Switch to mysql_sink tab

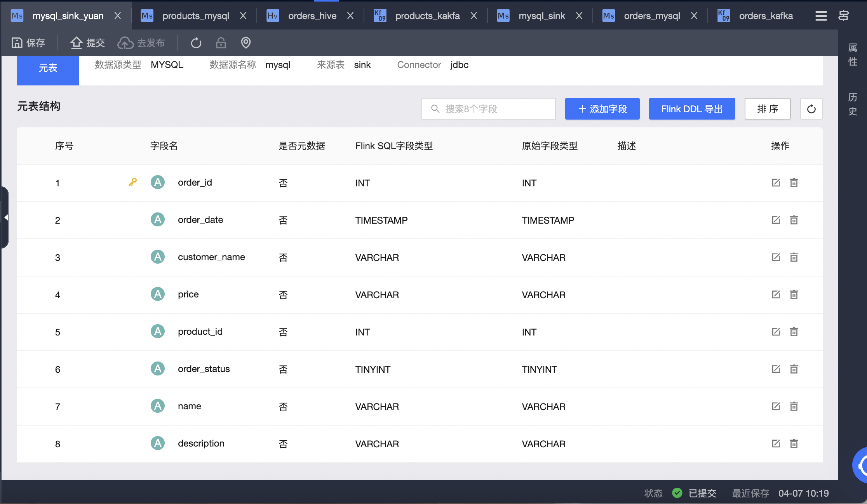point(541,16)
